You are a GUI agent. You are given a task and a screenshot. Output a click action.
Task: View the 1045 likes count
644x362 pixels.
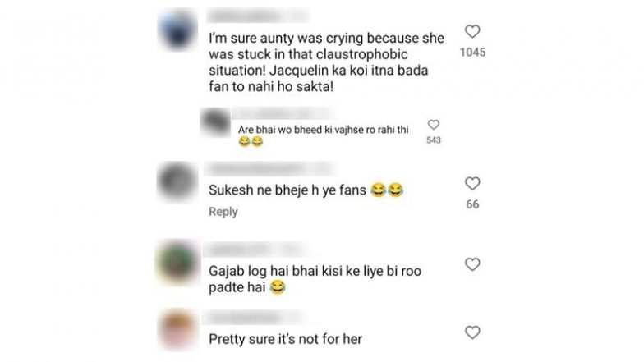472,53
